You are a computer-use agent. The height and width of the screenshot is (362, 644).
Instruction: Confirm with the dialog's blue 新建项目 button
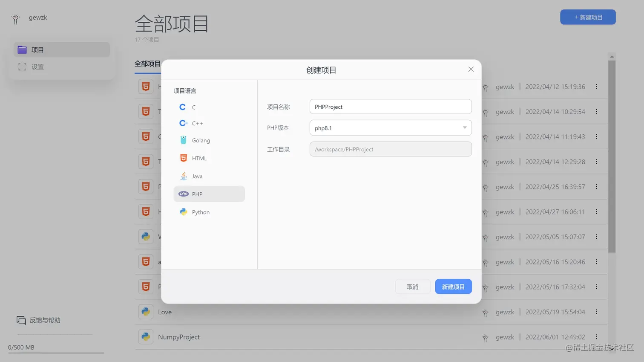click(453, 287)
